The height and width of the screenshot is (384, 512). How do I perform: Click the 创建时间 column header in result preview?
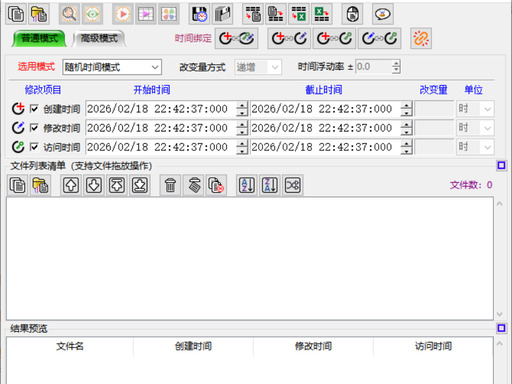(x=193, y=346)
